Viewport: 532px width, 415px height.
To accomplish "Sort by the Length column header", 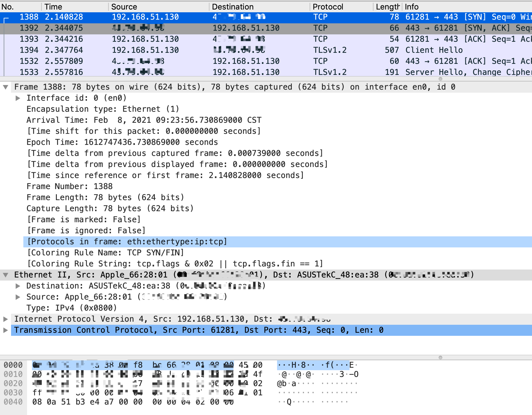I will [388, 7].
